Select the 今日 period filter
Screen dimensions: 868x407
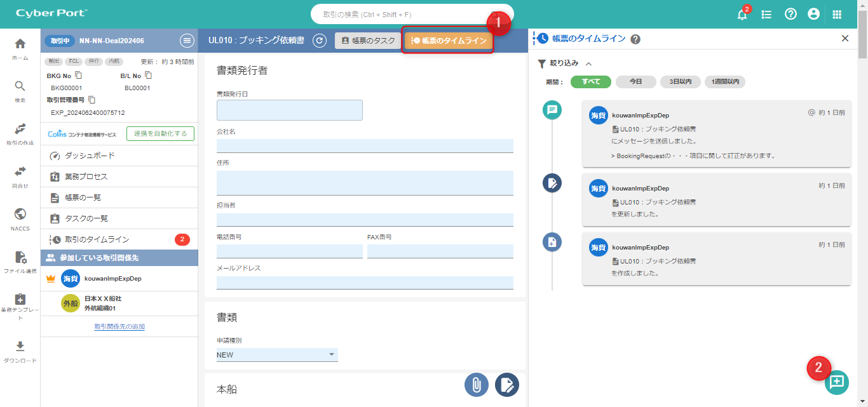coord(635,82)
